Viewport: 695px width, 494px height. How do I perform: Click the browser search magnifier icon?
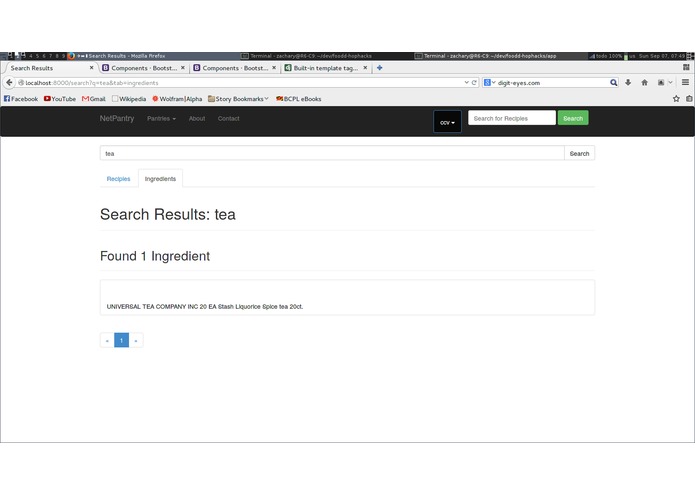613,82
